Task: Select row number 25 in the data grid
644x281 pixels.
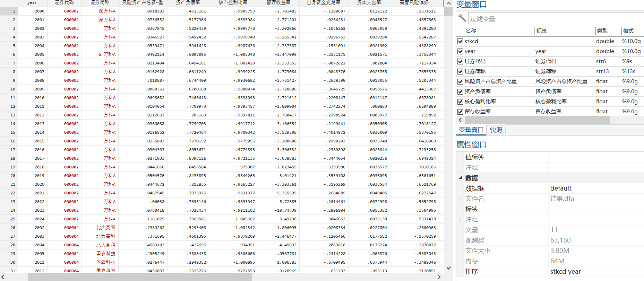Action: coord(9,219)
